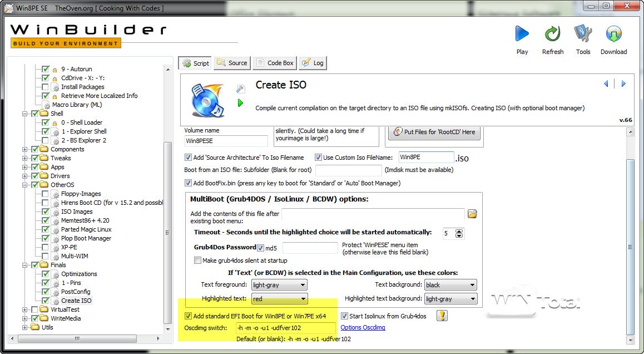This screenshot has height=354, width=644.
Task: Open the Highlighted text color dropdown
Action: tap(279, 299)
